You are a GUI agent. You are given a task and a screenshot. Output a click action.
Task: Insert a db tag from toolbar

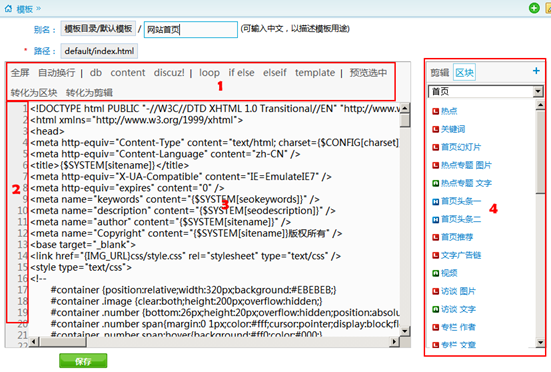(x=96, y=73)
